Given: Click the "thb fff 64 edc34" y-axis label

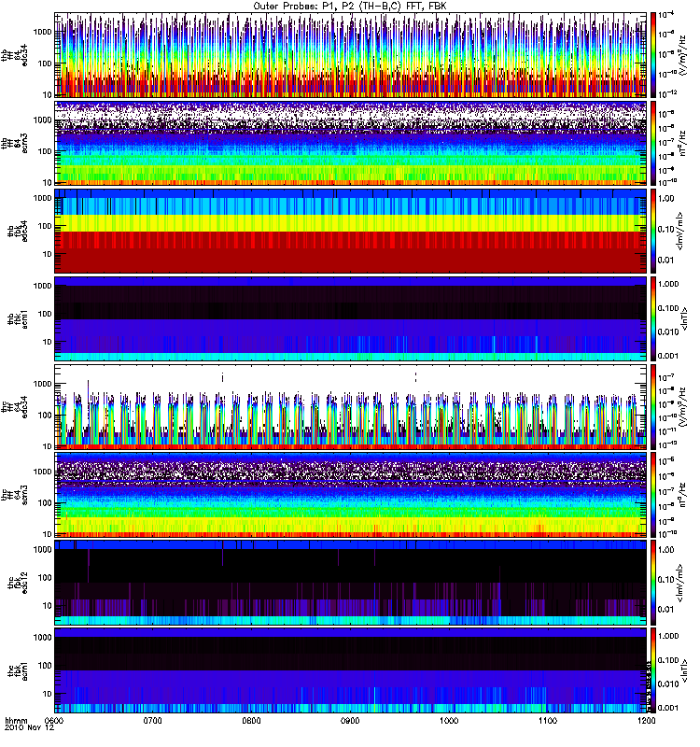Looking at the screenshot, I should pos(14,55).
